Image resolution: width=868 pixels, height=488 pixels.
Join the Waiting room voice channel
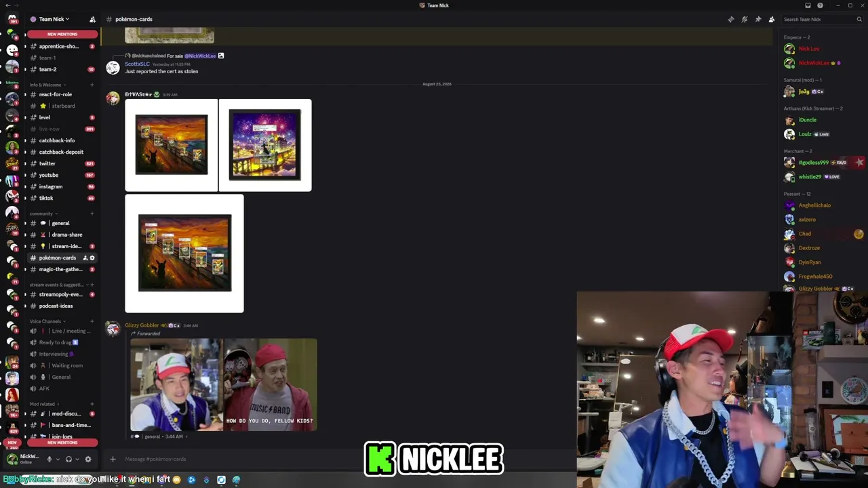62,365
